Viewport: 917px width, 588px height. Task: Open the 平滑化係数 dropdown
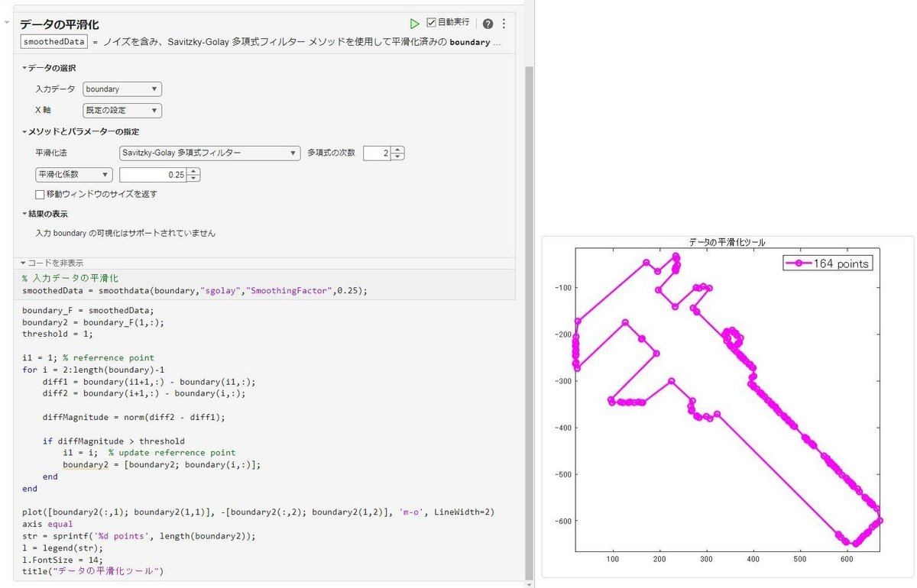tap(73, 175)
